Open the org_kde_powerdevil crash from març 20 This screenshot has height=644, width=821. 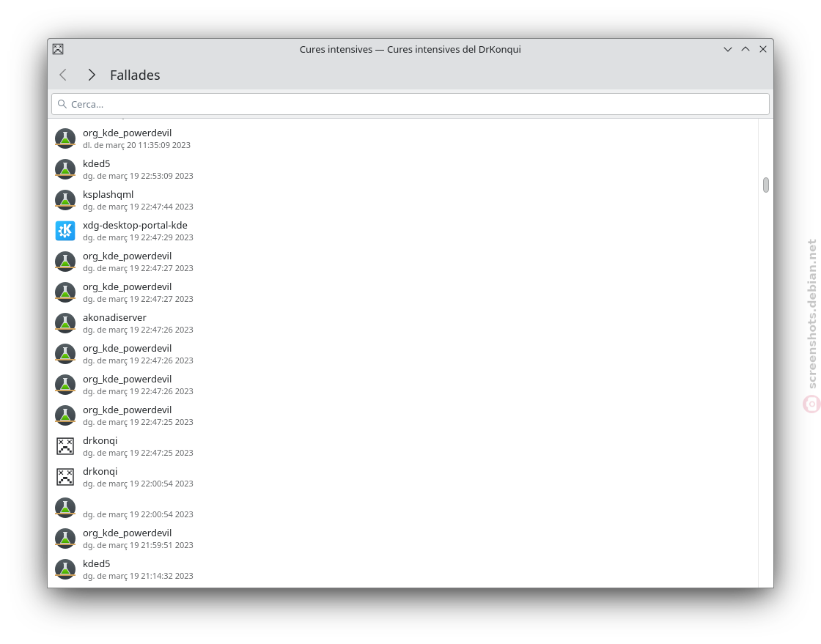tap(403, 138)
